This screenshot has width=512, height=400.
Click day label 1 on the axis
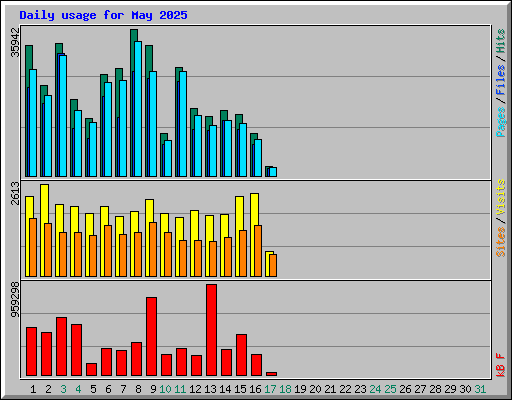pos(33,389)
